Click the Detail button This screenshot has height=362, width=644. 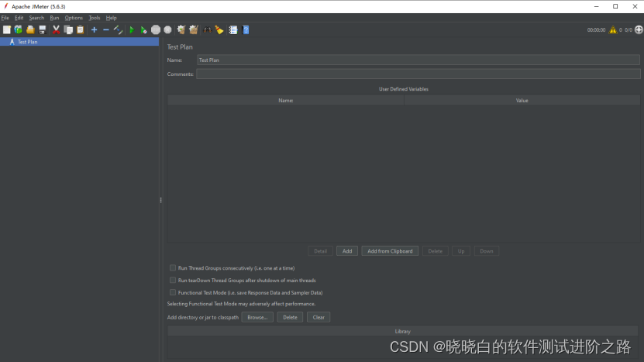(320, 251)
